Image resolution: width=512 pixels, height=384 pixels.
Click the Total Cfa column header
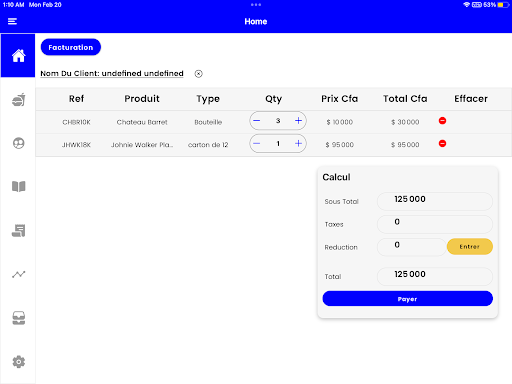point(405,99)
